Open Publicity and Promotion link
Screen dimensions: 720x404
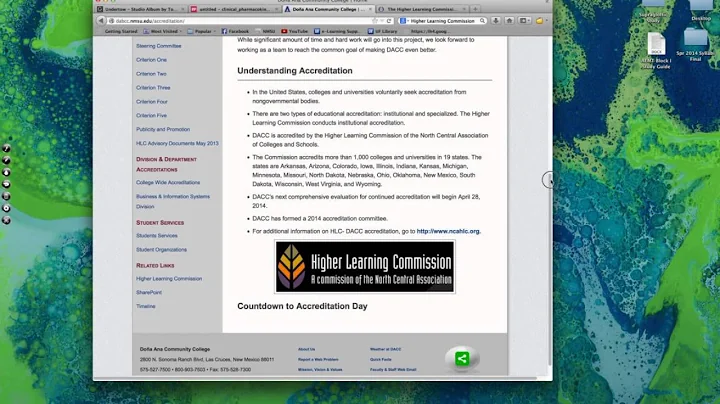pos(163,129)
